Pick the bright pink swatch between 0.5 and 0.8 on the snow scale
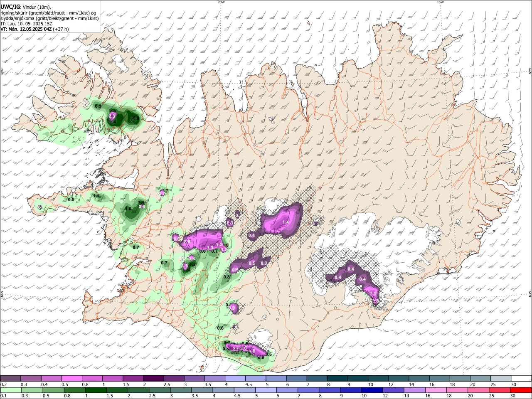 coord(71,378)
